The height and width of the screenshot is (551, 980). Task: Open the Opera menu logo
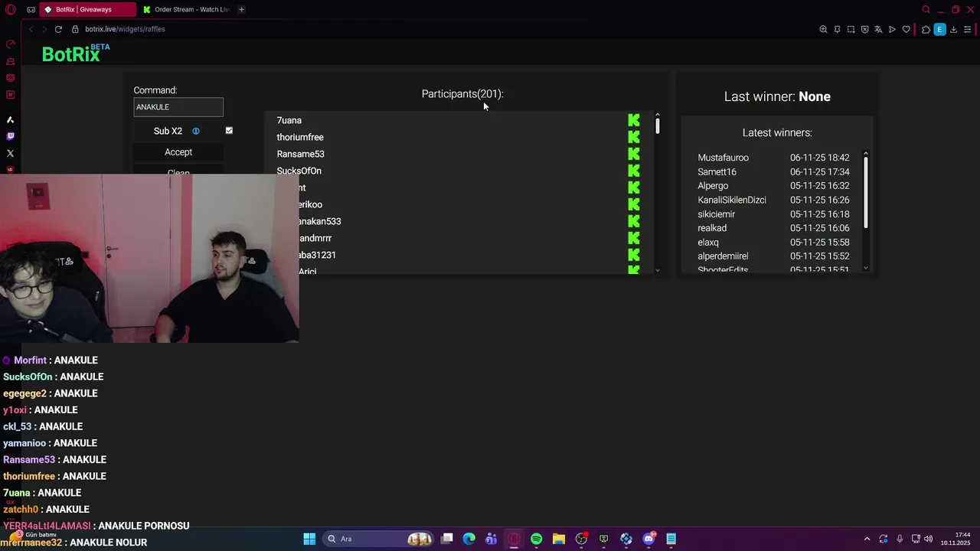coord(11,10)
